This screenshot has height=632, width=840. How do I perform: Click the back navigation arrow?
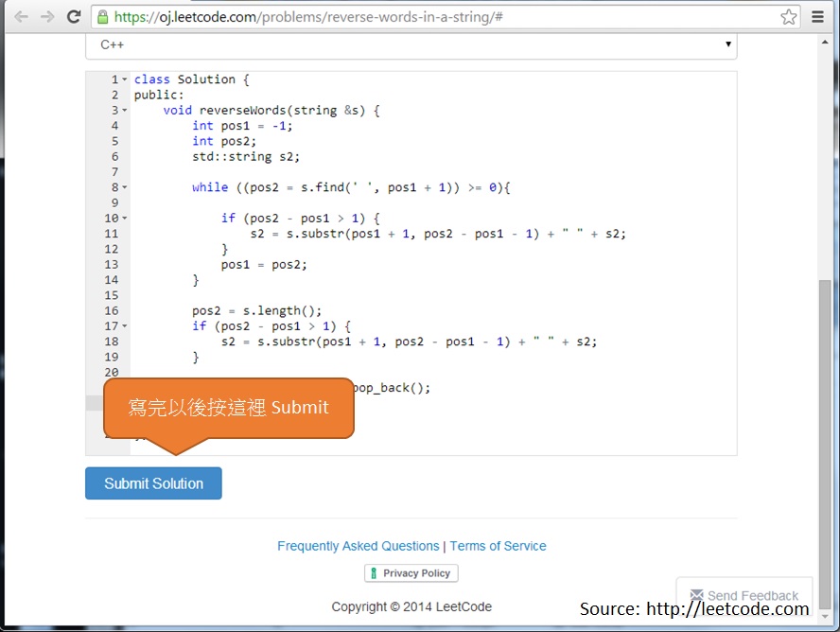point(21,16)
